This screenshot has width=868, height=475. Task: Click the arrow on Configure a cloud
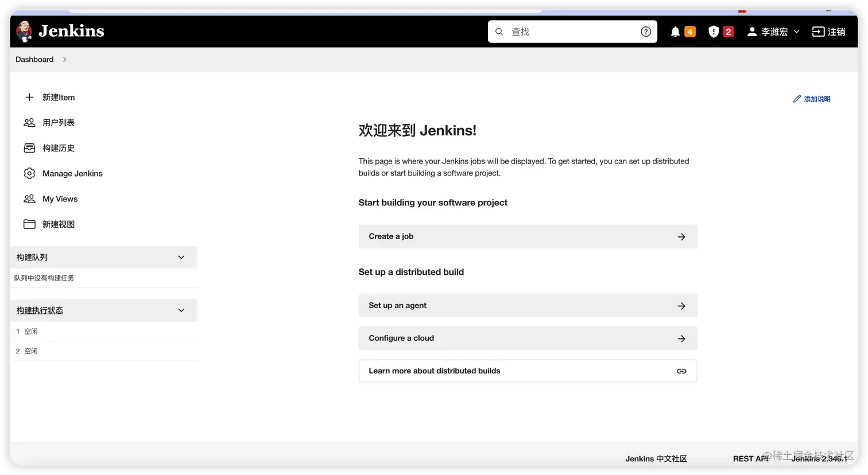pyautogui.click(x=681, y=339)
